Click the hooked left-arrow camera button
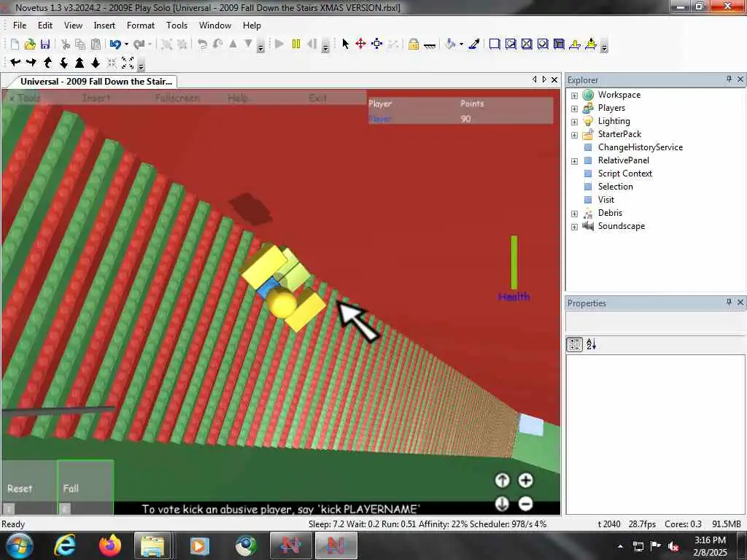This screenshot has height=560, width=747. click(x=15, y=63)
